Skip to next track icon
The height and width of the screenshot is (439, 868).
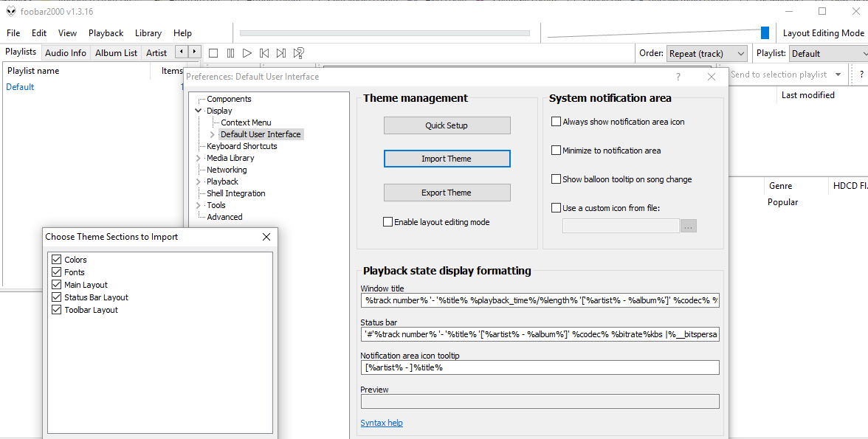click(281, 53)
